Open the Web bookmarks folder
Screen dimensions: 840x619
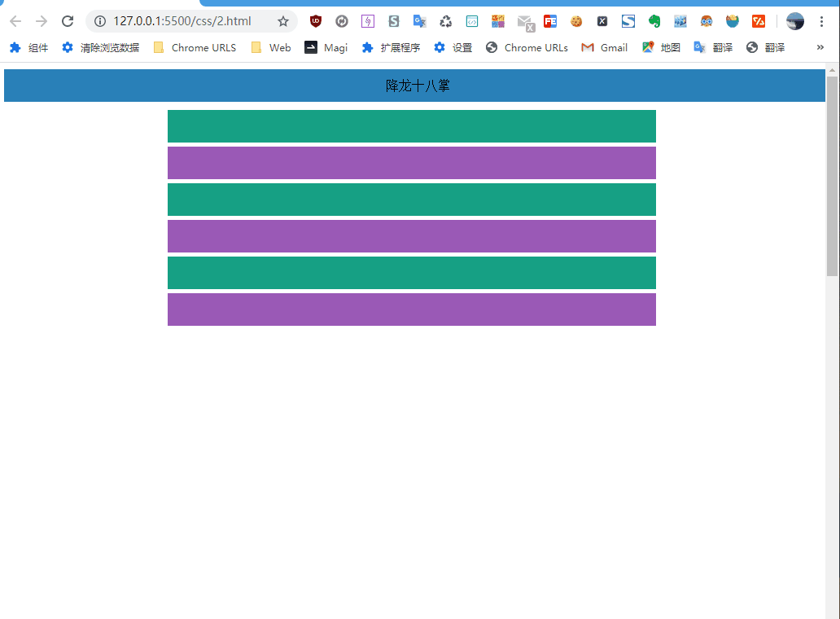click(x=270, y=47)
